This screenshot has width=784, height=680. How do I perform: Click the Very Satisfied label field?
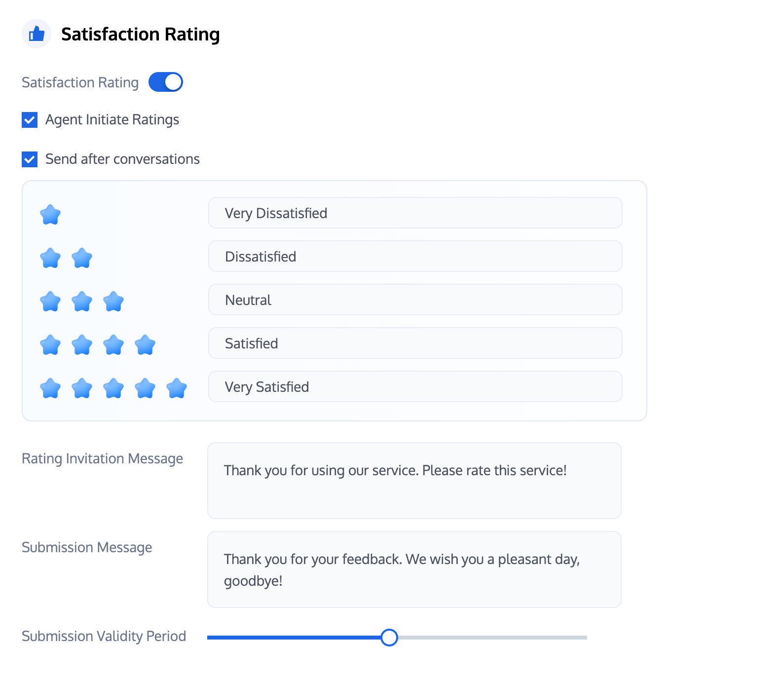coord(415,387)
